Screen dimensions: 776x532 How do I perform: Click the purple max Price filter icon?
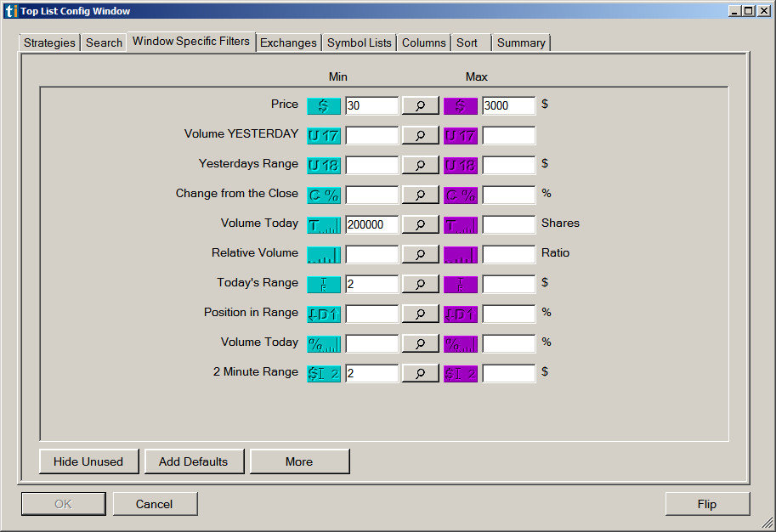point(461,106)
